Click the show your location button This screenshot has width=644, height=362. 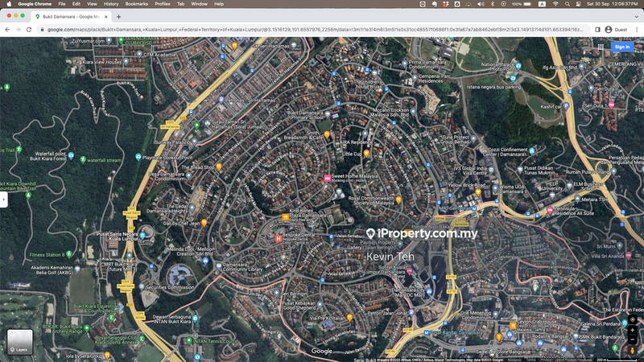pos(633,319)
